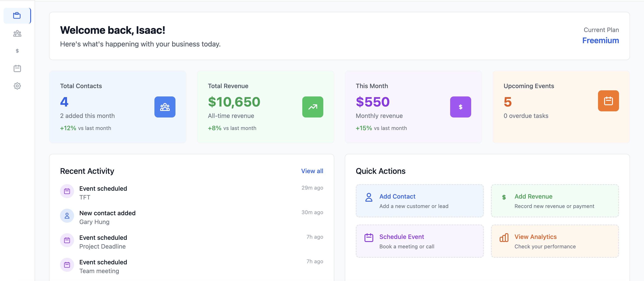The image size is (644, 281).
Task: Click the orange calendar icon on Upcoming Events card
Action: (x=608, y=101)
